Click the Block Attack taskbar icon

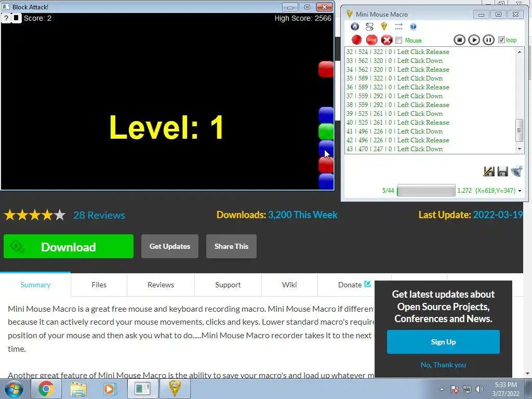142,389
